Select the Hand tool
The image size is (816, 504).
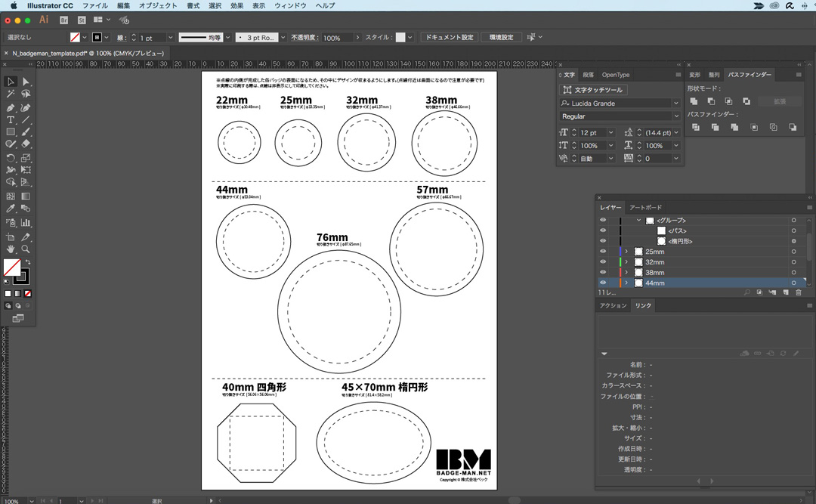coord(11,249)
